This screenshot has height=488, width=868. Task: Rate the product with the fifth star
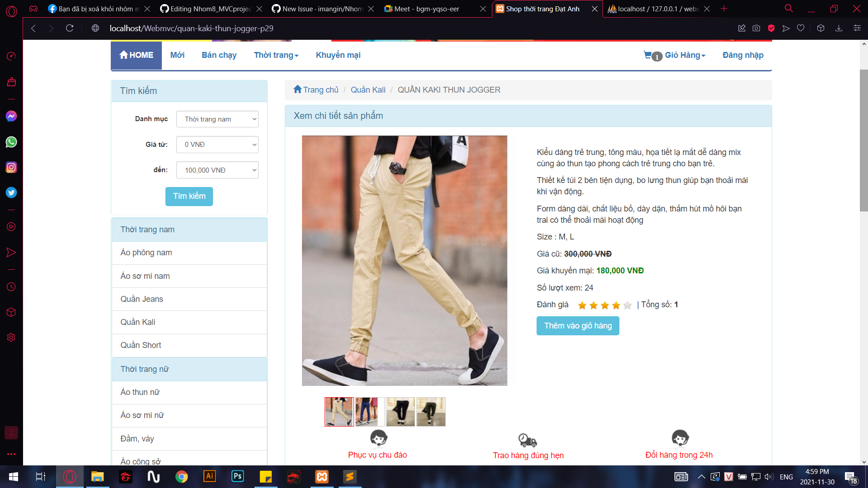(x=627, y=305)
